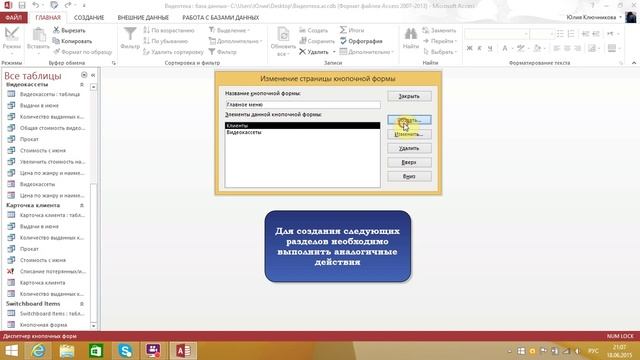Viewport: 640px width, 360px height.
Task: Click Remove sort (Удалить сортировку)
Action: [x=173, y=52]
